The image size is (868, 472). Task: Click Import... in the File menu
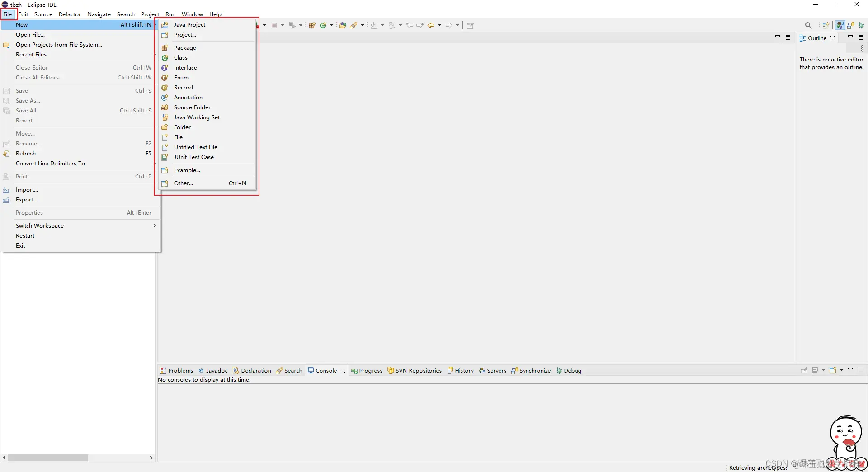point(81,190)
